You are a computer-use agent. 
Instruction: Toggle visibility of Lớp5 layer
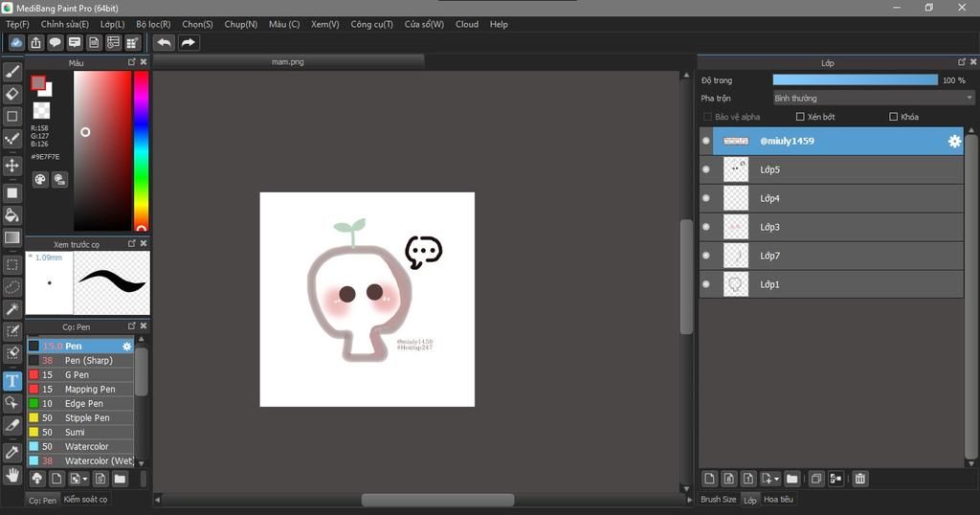(706, 169)
